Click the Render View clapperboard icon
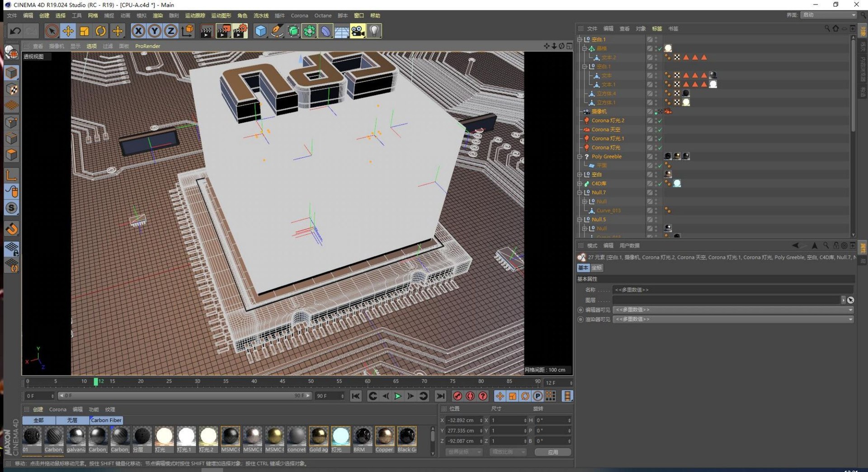Screen dimensions: 868x472 tap(207, 31)
